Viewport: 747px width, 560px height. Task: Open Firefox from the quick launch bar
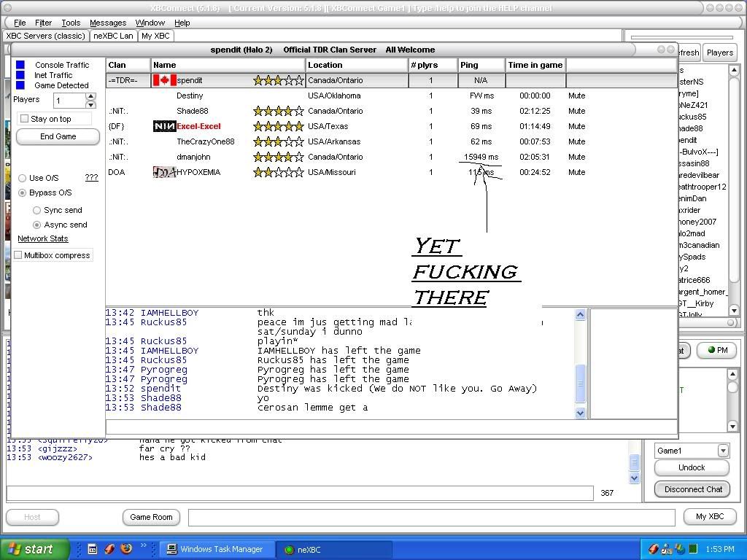(x=126, y=549)
